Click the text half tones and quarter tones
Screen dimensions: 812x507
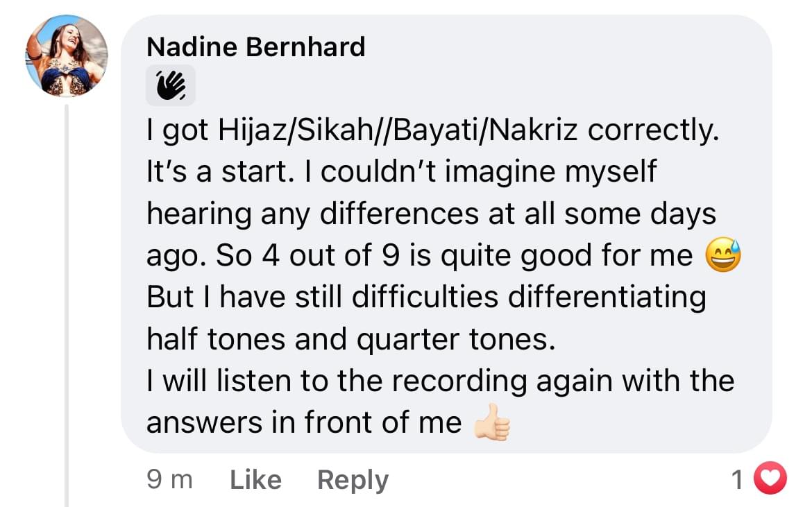coord(351,339)
